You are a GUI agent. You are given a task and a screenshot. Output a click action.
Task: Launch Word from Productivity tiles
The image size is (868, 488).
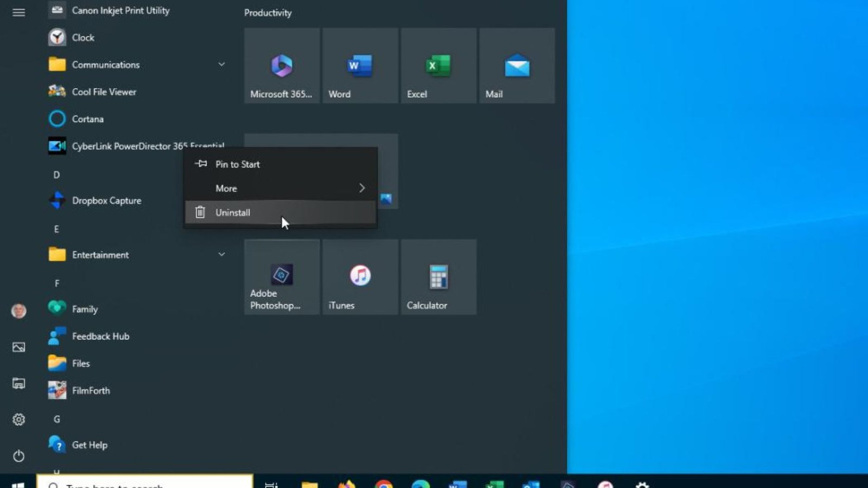(360, 66)
